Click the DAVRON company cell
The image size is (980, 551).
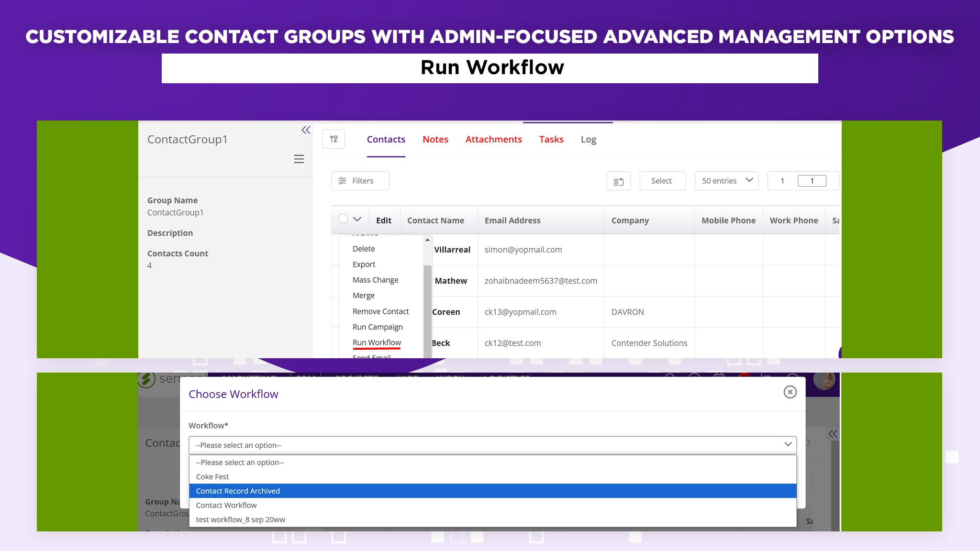tap(627, 312)
